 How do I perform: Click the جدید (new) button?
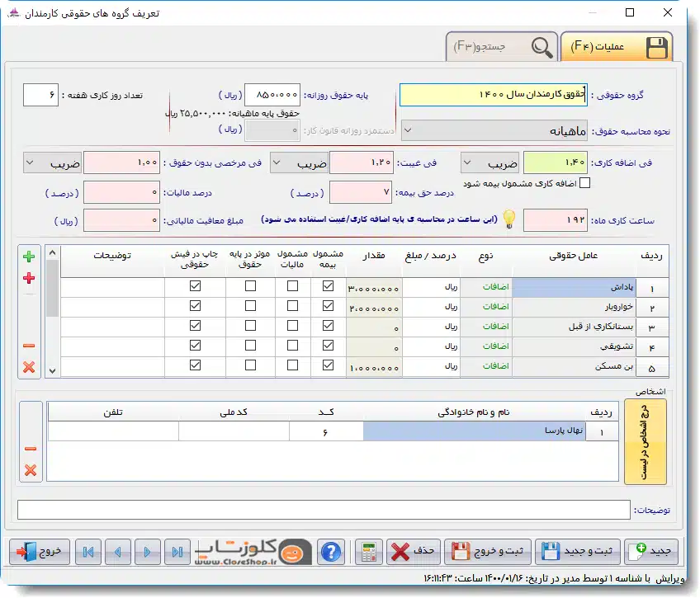(651, 552)
